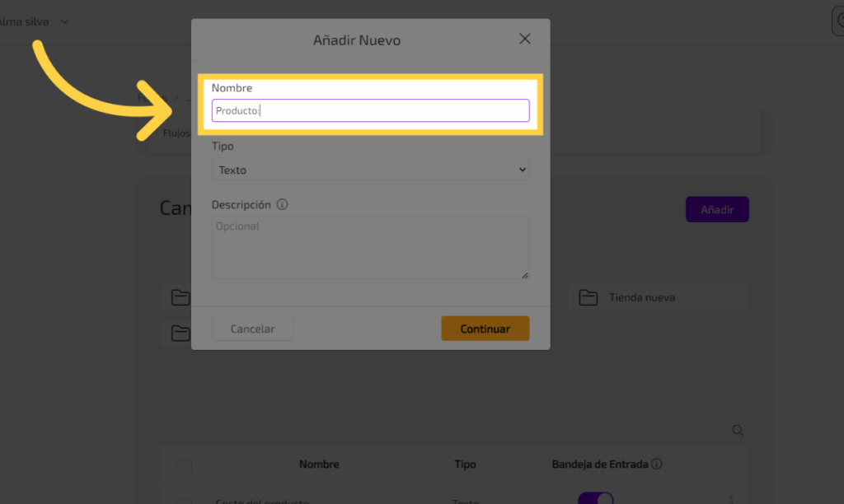The height and width of the screenshot is (504, 844).
Task: Click the lower-left folder icon
Action: pyautogui.click(x=180, y=333)
